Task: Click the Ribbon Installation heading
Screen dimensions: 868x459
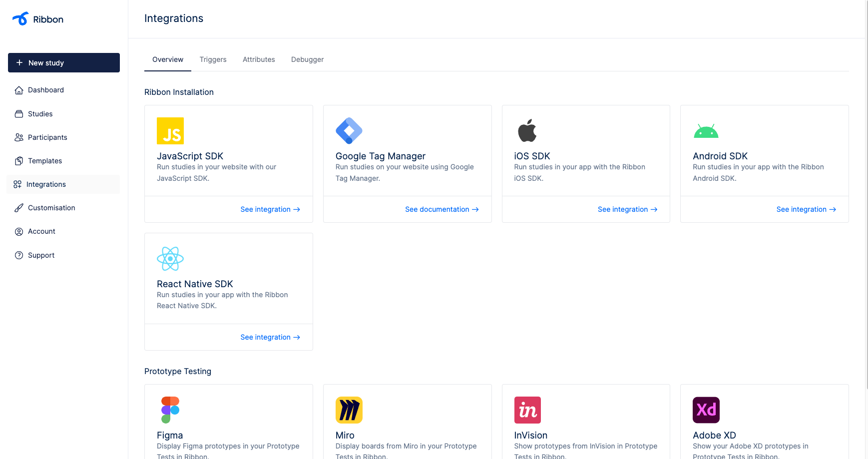Action: pyautogui.click(x=179, y=92)
